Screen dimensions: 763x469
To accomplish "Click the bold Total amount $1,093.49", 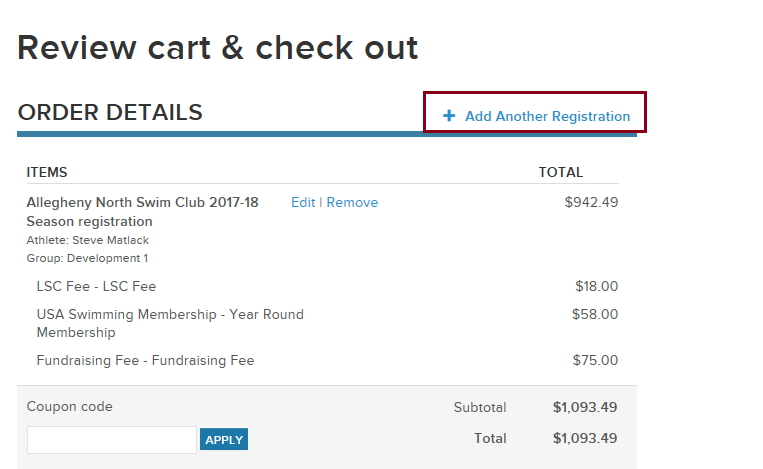I will pyautogui.click(x=585, y=439).
